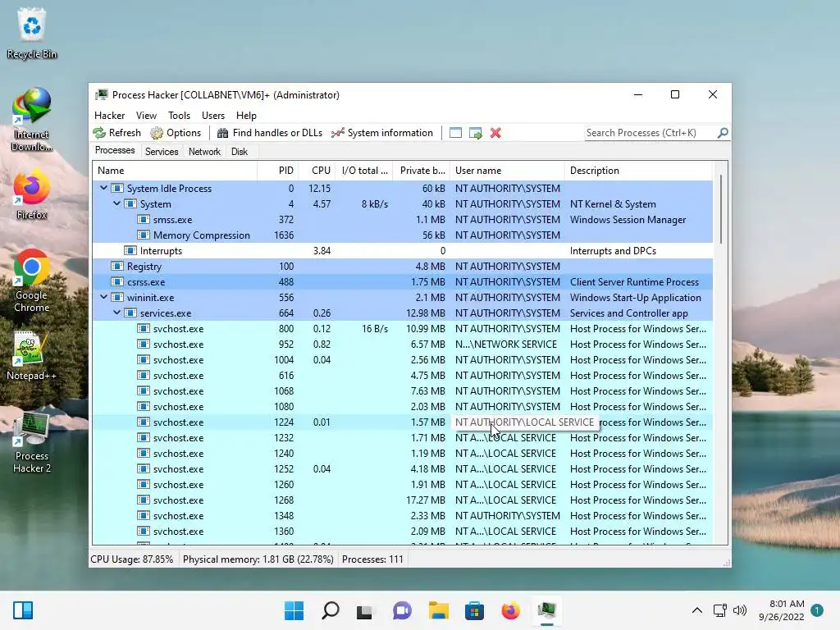
Task: Select svchost.exe with PID 952
Action: [402, 344]
